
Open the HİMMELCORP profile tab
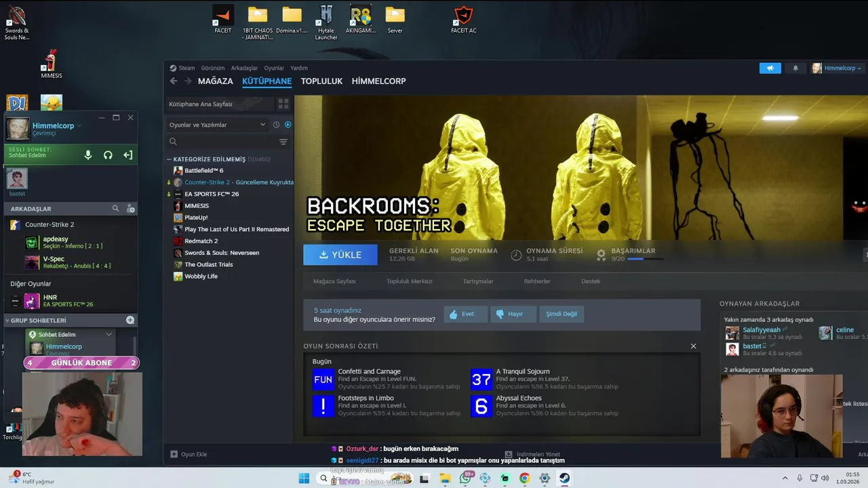click(x=378, y=81)
